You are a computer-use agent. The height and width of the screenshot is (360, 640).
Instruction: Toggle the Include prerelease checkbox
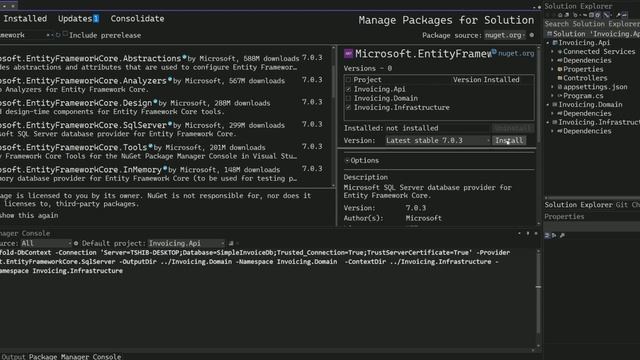click(65, 34)
